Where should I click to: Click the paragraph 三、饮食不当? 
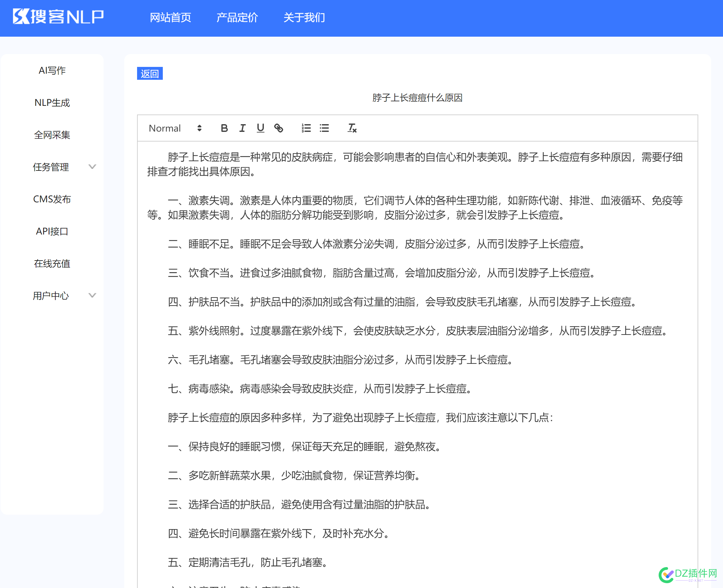[382, 273]
